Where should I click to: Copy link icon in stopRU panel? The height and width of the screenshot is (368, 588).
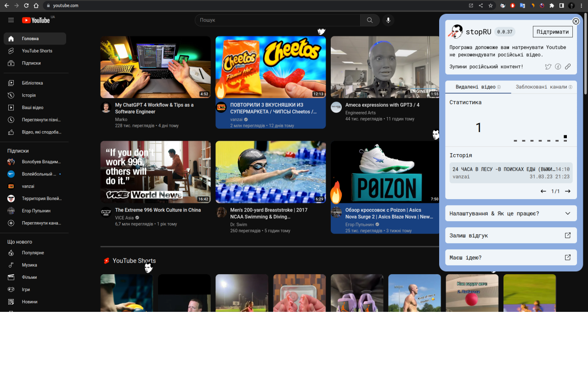[x=568, y=67]
